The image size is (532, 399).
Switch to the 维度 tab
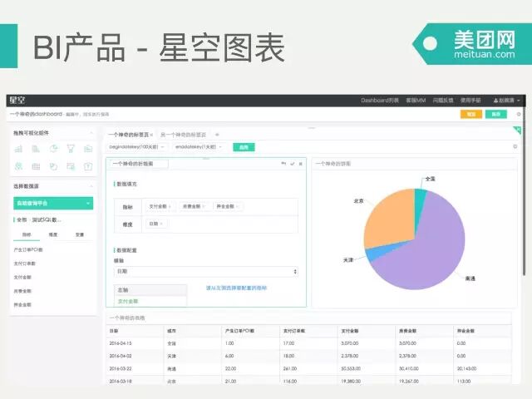pos(53,234)
